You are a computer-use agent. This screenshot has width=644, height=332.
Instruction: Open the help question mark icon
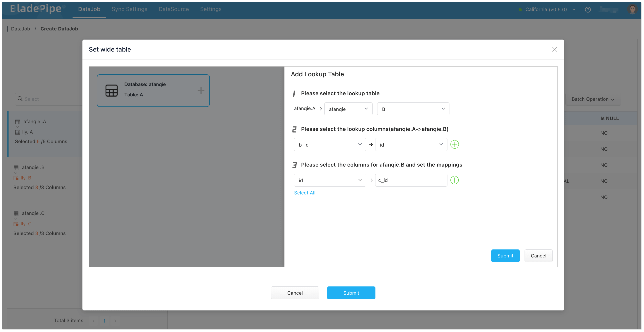point(588,10)
